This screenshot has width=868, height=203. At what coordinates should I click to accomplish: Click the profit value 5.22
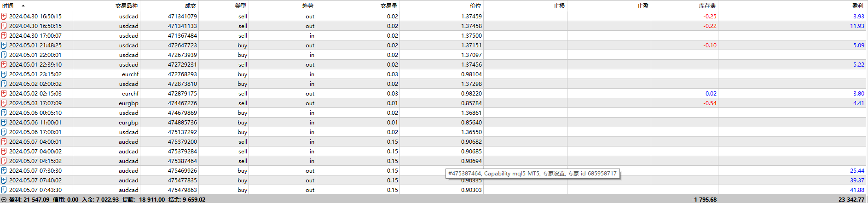click(858, 64)
